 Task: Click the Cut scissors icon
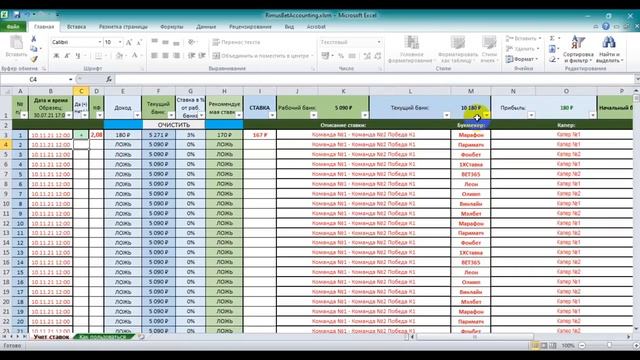click(x=34, y=39)
